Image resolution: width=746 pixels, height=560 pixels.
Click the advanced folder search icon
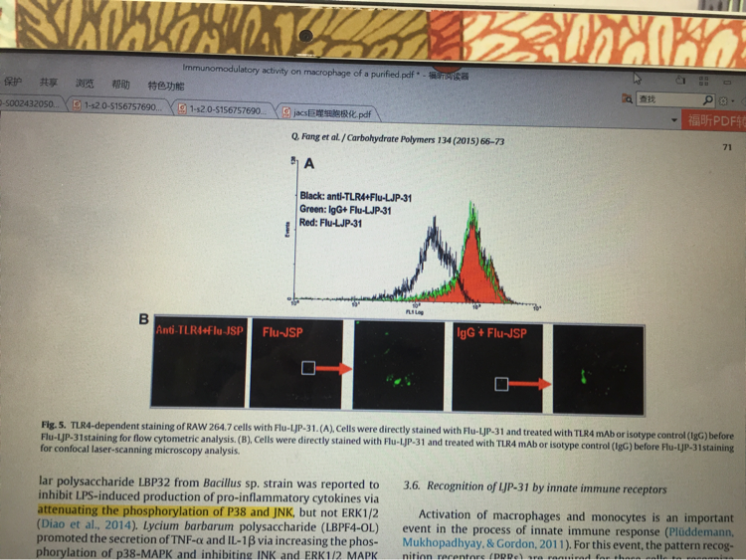pyautogui.click(x=627, y=98)
